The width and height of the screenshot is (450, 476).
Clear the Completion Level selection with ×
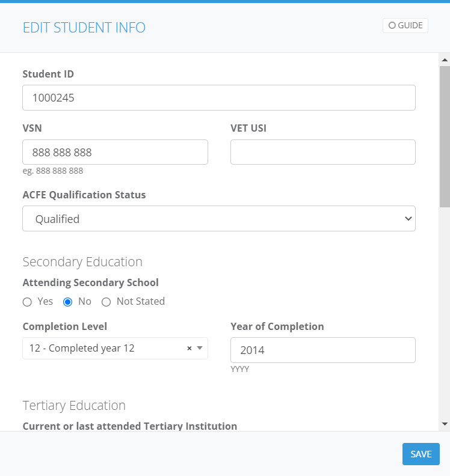[x=189, y=349]
